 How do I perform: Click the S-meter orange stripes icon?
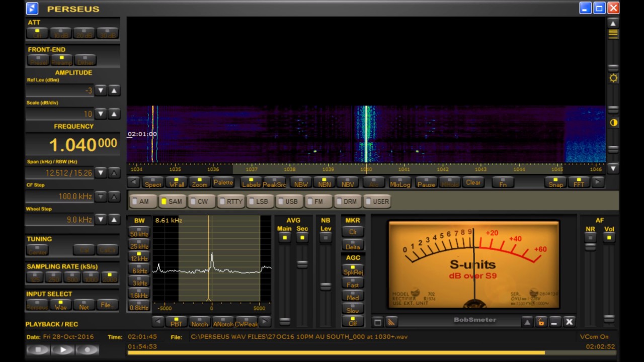[x=391, y=322]
